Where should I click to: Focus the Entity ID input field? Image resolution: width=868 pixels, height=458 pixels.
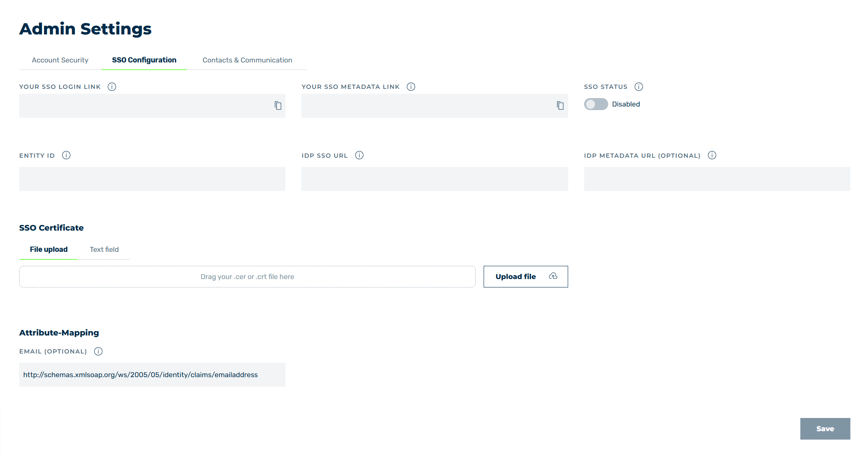[x=152, y=179]
